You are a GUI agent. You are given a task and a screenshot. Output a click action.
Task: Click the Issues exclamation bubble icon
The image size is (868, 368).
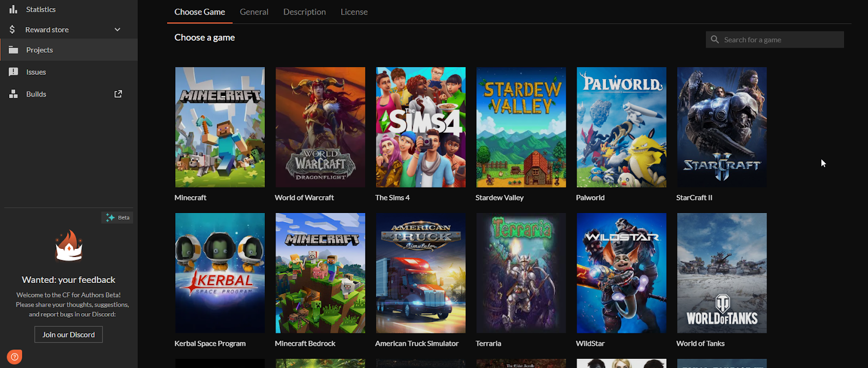13,72
